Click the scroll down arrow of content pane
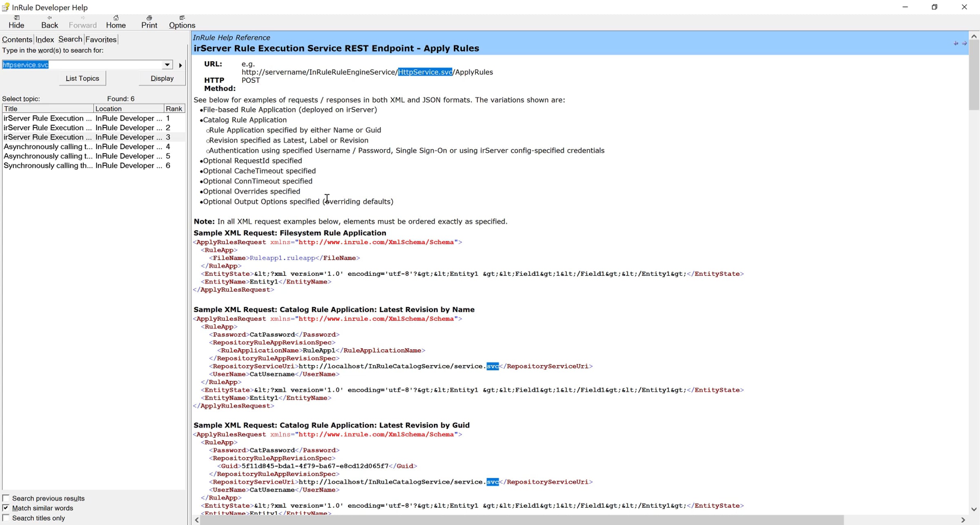Screen dimensions: 980x525 [x=974, y=509]
